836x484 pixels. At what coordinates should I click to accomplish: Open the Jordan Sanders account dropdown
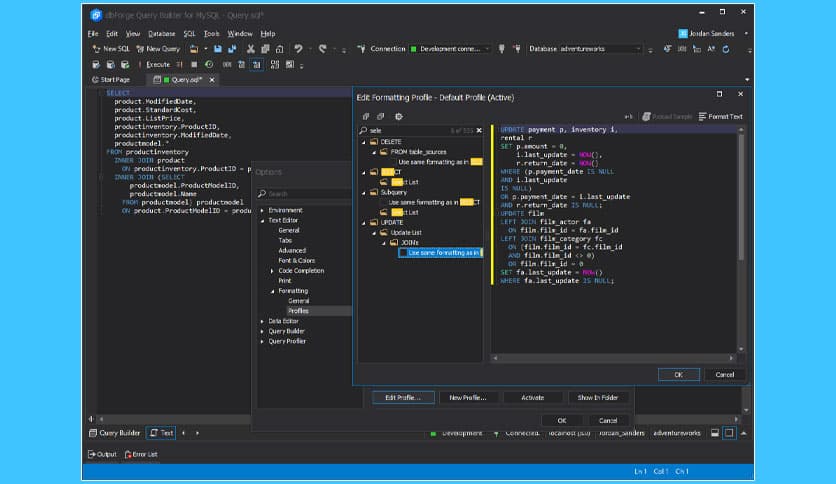coord(746,33)
